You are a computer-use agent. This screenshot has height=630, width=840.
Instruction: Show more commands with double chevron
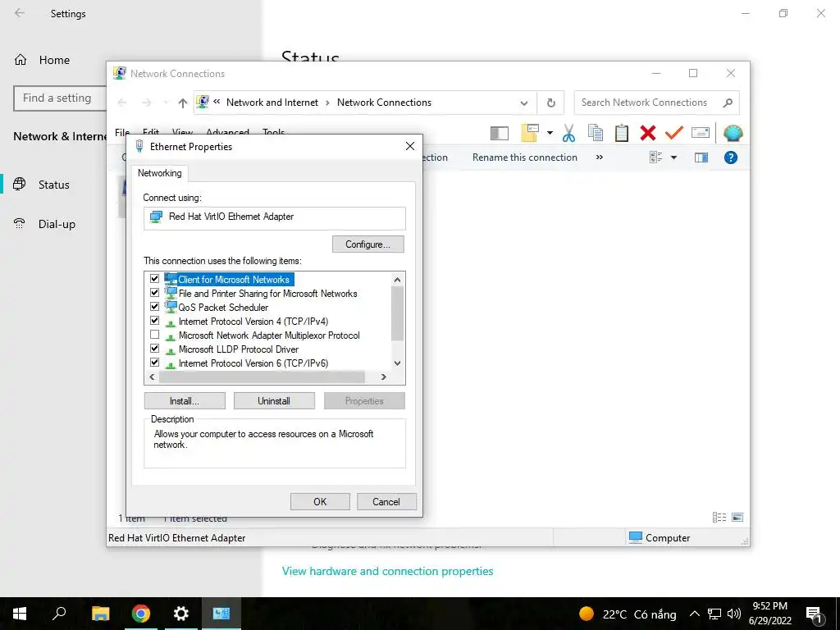(x=600, y=157)
